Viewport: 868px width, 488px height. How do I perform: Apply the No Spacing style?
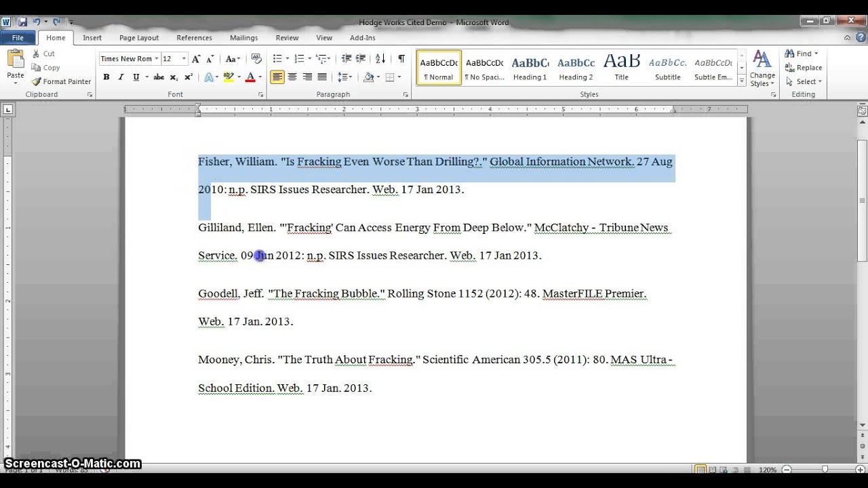485,68
